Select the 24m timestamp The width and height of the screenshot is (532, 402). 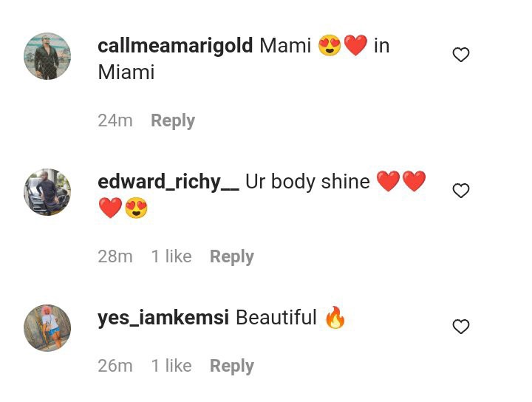[115, 120]
